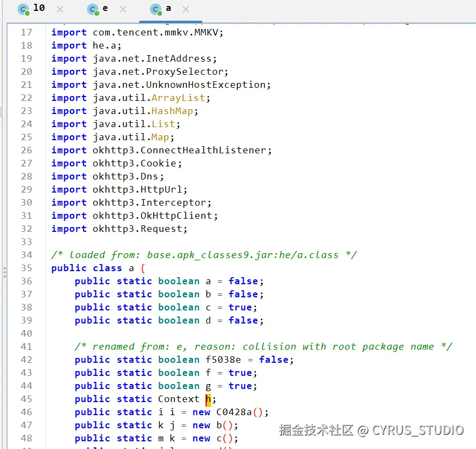Click the left panel splitter handle dots
Screen dimensions: 476x449
click(4, 272)
